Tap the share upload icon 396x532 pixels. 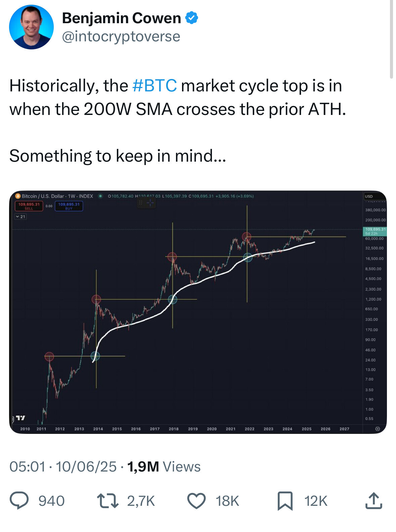click(x=373, y=501)
